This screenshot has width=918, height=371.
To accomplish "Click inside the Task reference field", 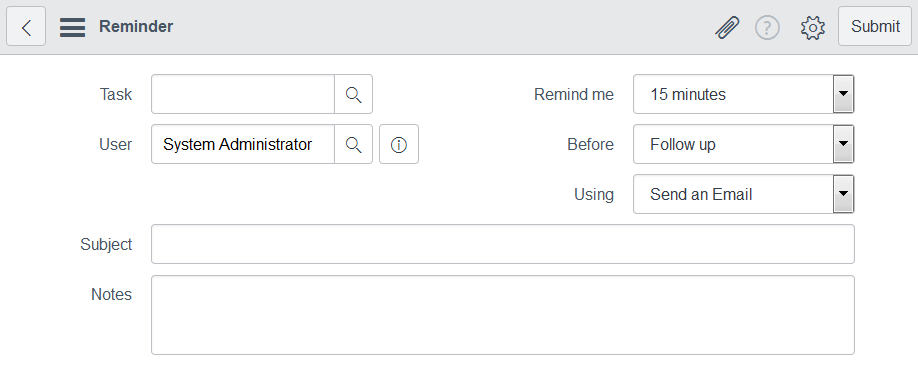I will [x=243, y=94].
